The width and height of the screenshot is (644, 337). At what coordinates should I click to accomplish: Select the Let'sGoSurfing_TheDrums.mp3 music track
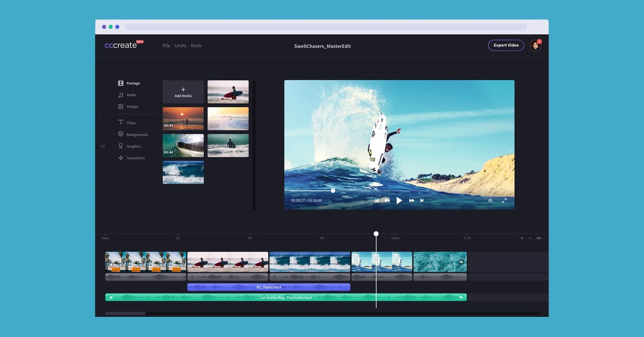point(286,297)
